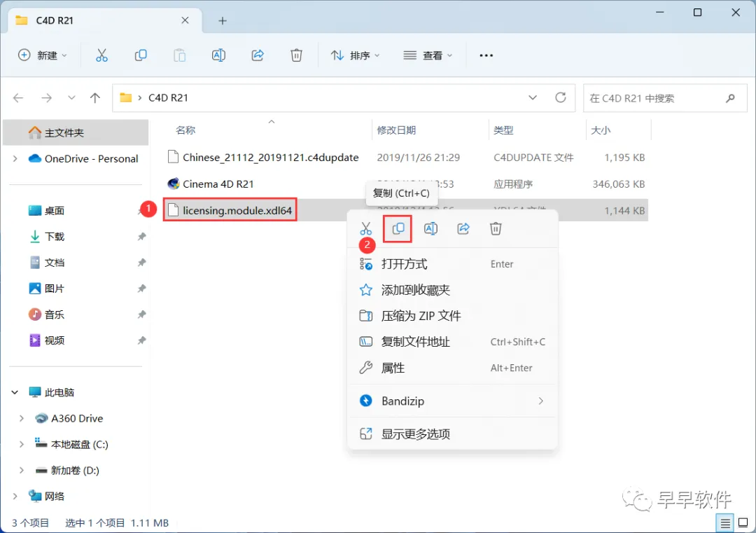Switch to large icons view in status bar

click(x=743, y=523)
